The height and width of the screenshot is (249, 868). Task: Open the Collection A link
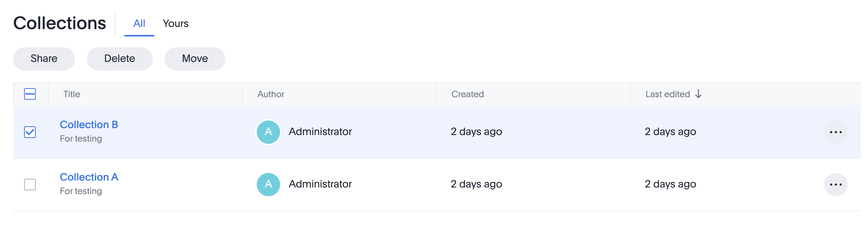[89, 177]
